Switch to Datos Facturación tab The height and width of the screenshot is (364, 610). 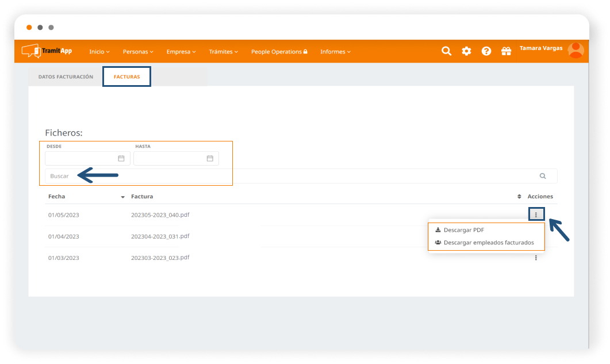(x=66, y=76)
